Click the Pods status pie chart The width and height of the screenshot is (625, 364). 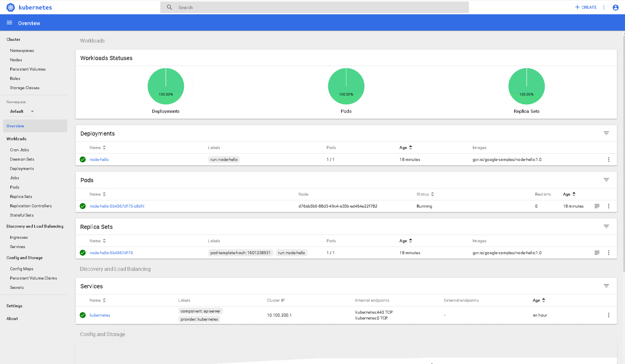(x=346, y=86)
